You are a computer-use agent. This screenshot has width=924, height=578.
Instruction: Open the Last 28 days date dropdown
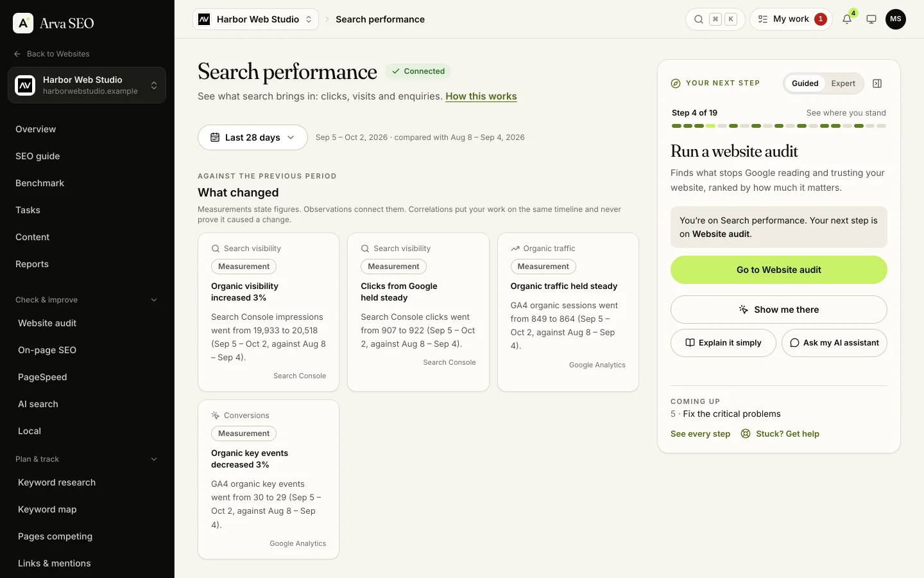pos(253,137)
